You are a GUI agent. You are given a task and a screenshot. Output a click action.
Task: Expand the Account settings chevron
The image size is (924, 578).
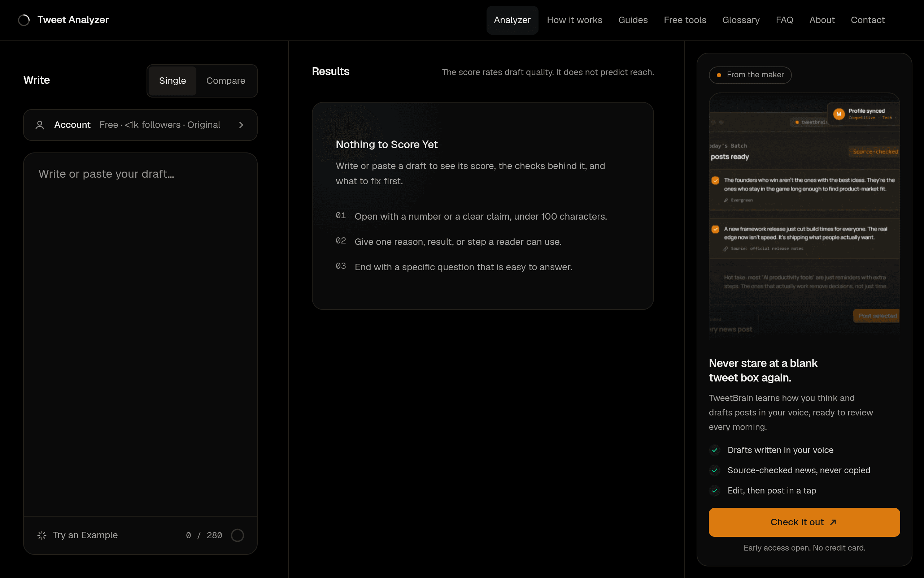point(241,125)
